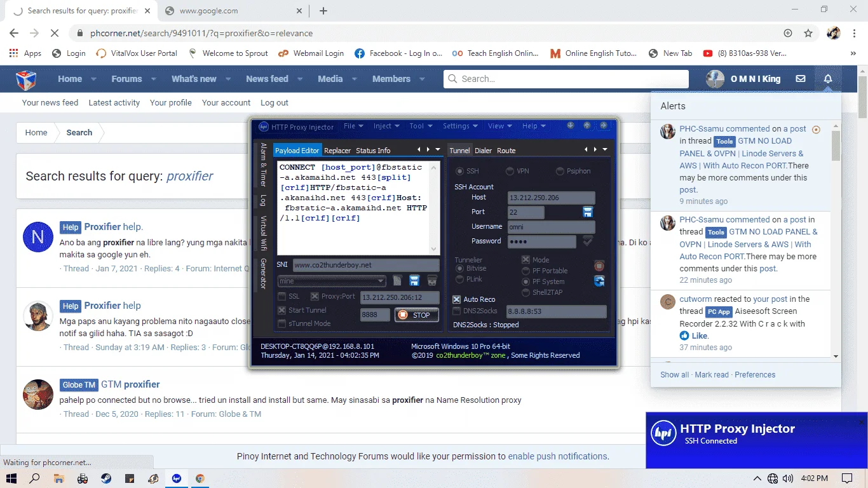Image resolution: width=868 pixels, height=488 pixels.
Task: Switch to the Status Info tab
Action: pyautogui.click(x=373, y=151)
